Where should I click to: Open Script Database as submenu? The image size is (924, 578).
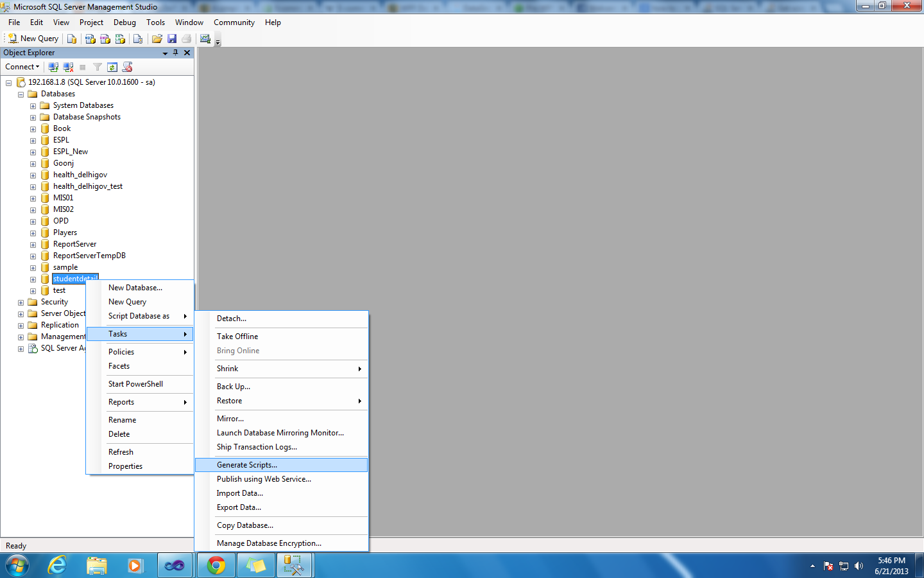(140, 316)
